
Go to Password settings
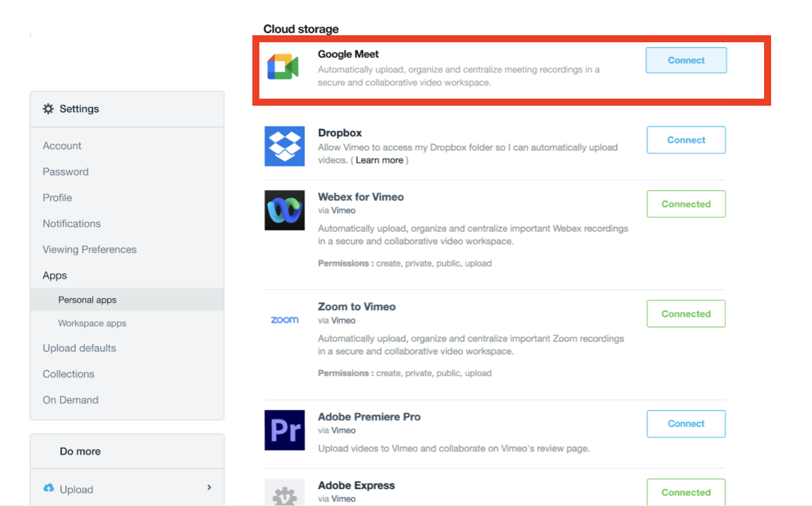coord(66,171)
